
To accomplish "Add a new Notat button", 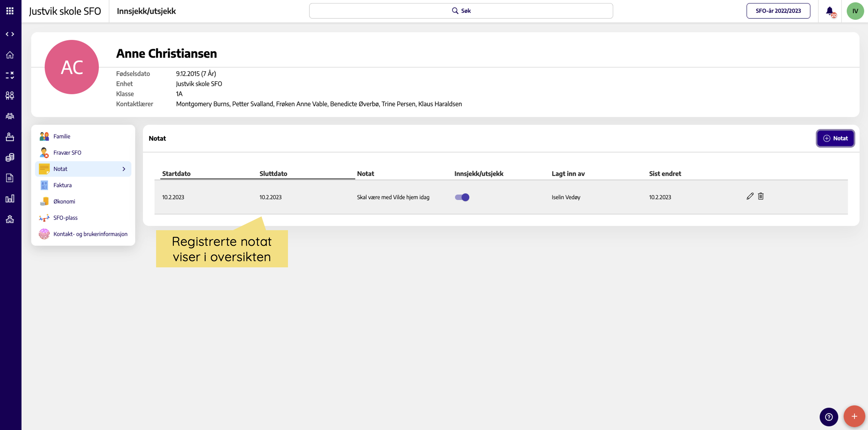I will click(835, 138).
